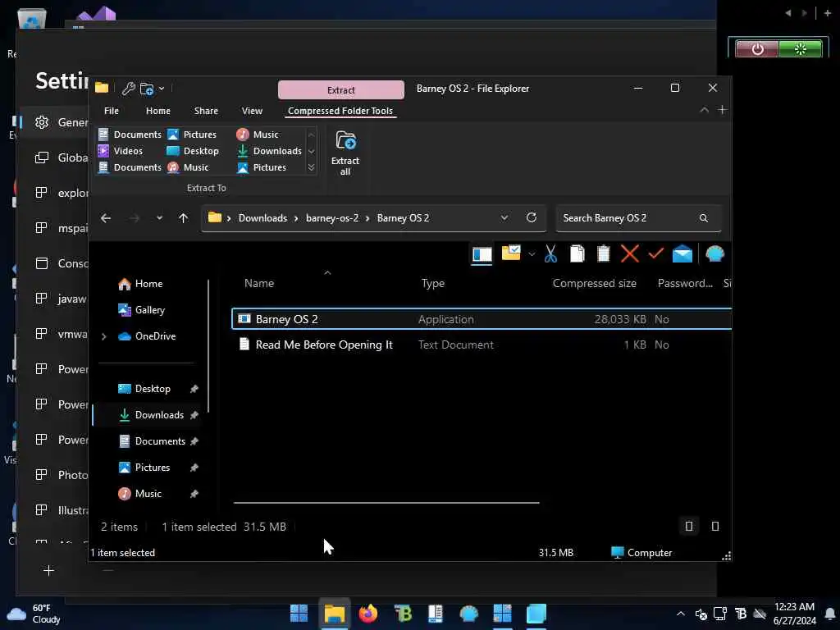The height and width of the screenshot is (630, 840).
Task: Open the Home ribbon tab
Action: (158, 111)
